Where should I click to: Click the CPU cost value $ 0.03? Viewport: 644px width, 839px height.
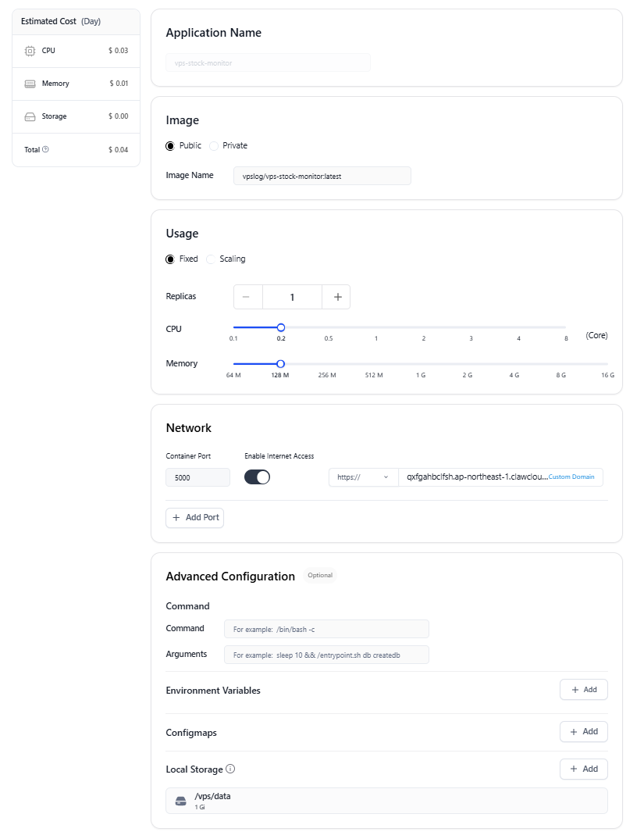tap(118, 51)
